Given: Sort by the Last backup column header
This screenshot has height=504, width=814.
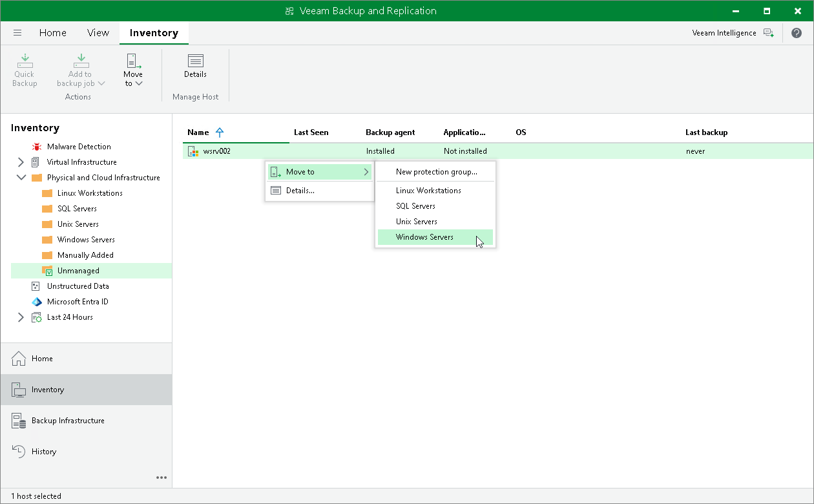Looking at the screenshot, I should pos(706,132).
